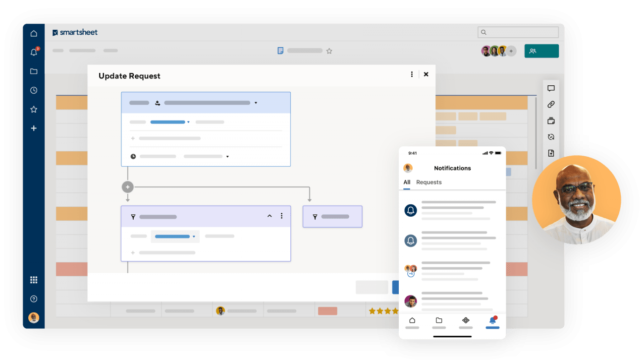Open the Print icon in the right rail

[x=551, y=121]
